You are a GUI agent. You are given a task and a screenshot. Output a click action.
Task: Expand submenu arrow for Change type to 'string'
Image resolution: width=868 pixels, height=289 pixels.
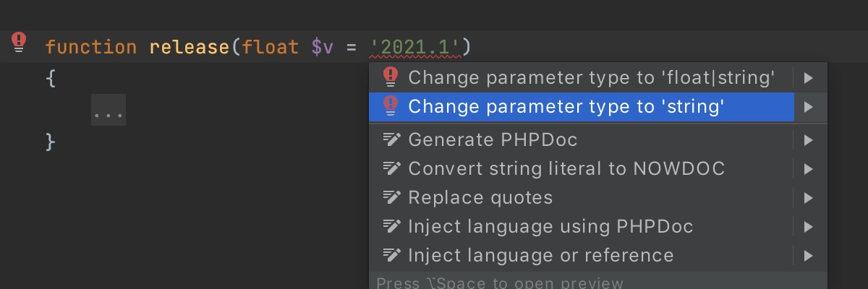pos(809,107)
